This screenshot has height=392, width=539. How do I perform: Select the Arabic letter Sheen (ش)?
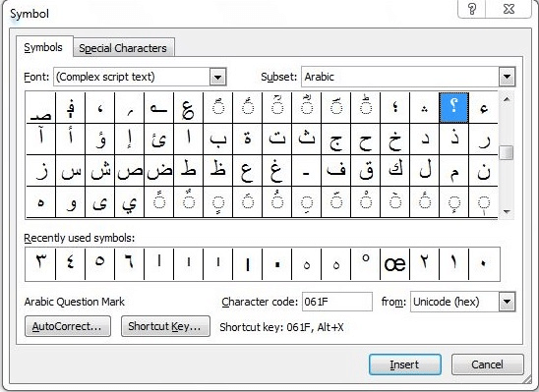[x=100, y=171]
